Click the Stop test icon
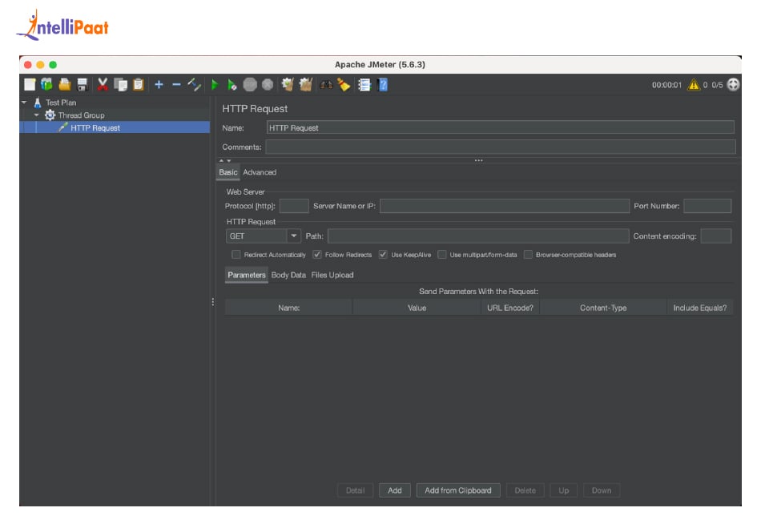The width and height of the screenshot is (761, 532). click(250, 84)
